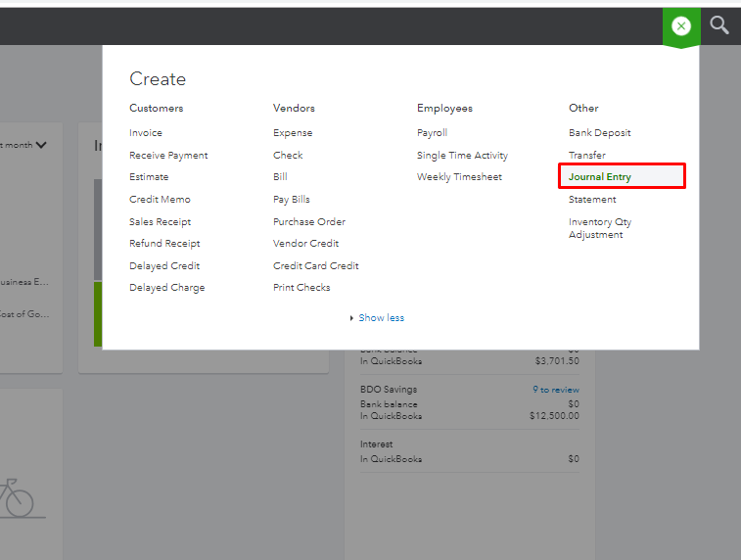
Task: Open Transfer under Other
Action: [x=587, y=156]
